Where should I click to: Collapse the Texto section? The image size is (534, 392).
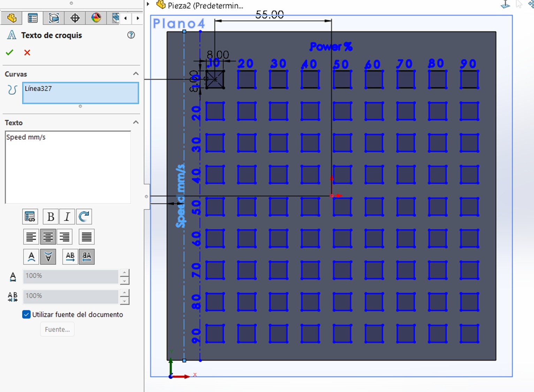click(x=136, y=122)
